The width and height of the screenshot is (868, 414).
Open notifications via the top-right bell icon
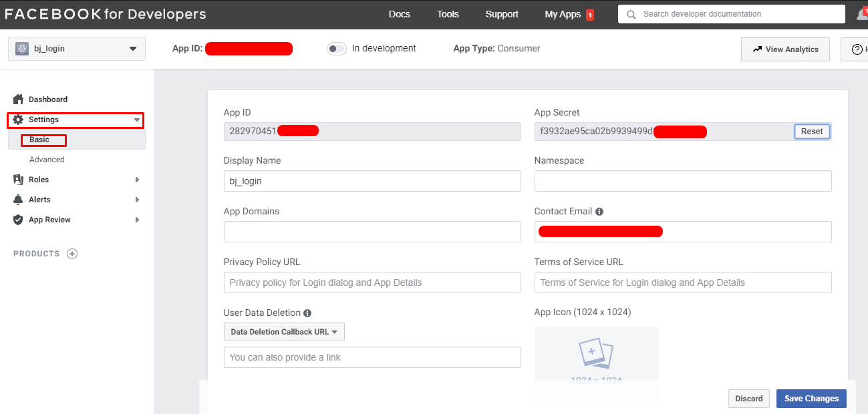[x=862, y=13]
